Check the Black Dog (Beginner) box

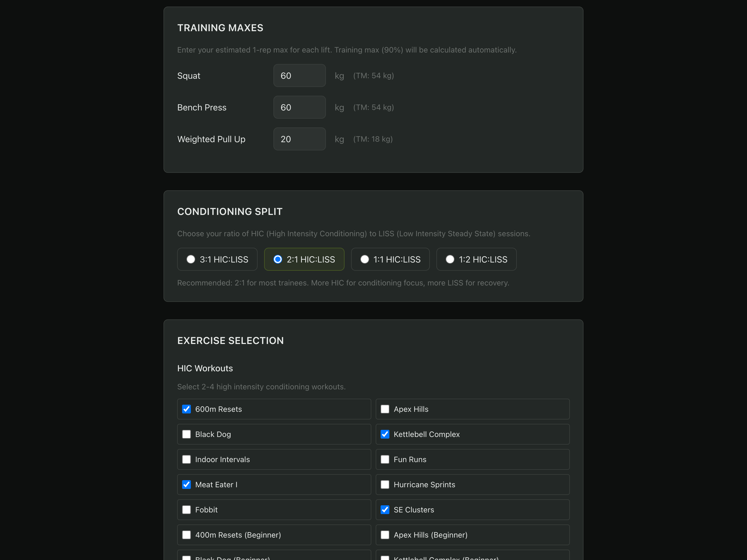[186, 558]
